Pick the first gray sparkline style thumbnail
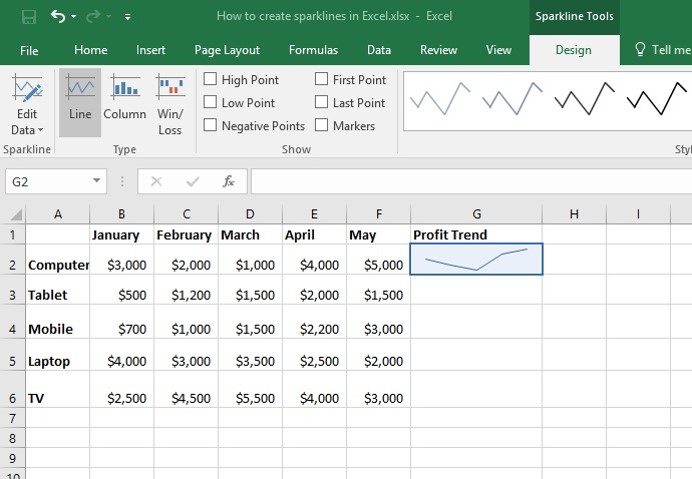Screen dimensions: 692x479 click(440, 99)
